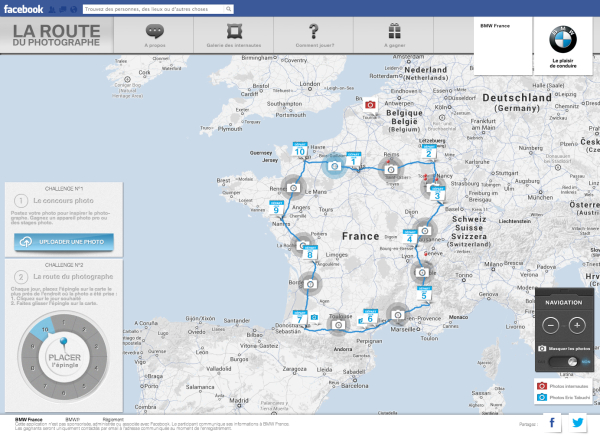Viewport: 600px width, 436px height.
Task: Click the stage 6 calendar marker
Action: pyautogui.click(x=370, y=317)
